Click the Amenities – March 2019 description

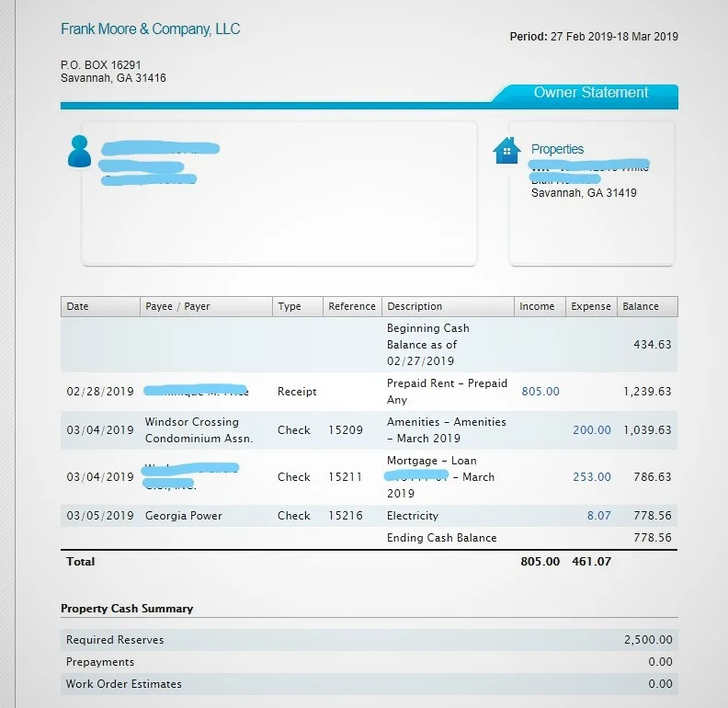coord(447,430)
